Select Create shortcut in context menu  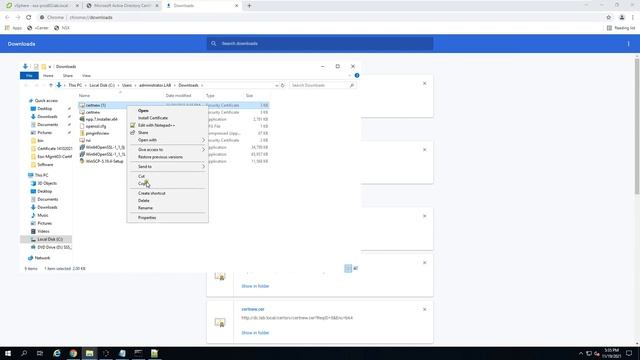click(x=151, y=193)
